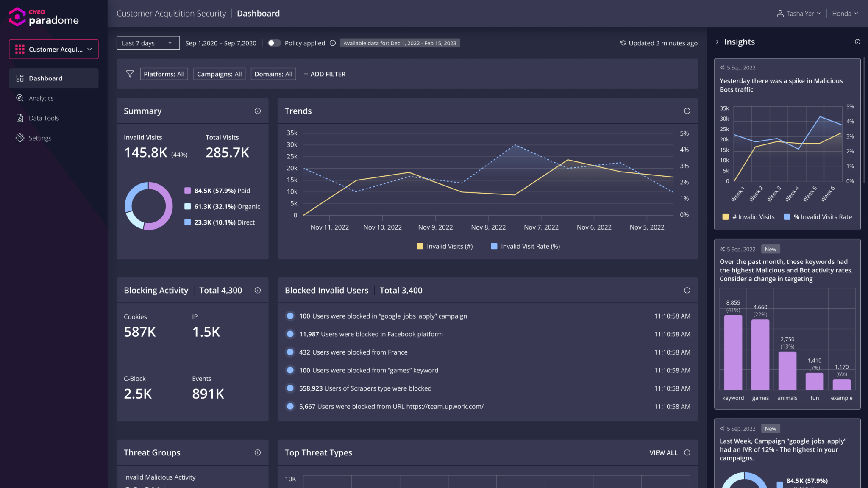Image resolution: width=868 pixels, height=488 pixels.
Task: Click VIEW ALL in Top Threat Types
Action: click(x=663, y=453)
